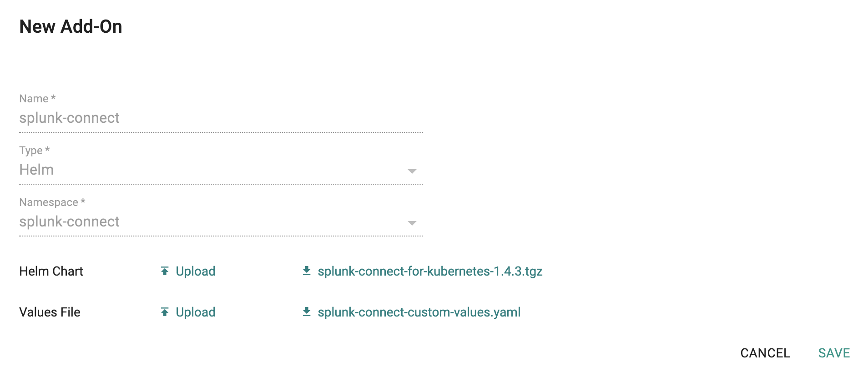The width and height of the screenshot is (868, 372).
Task: Download splunk-connect-custom-values.yaml file link
Action: coord(419,312)
